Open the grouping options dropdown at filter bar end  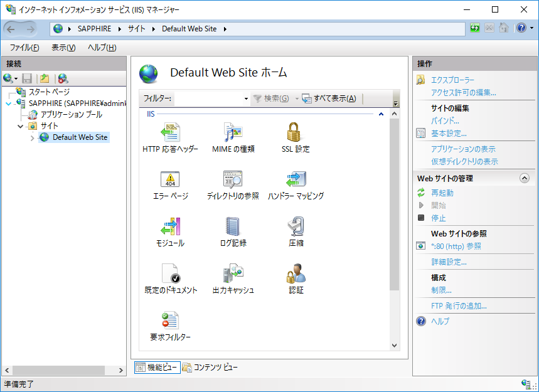(x=396, y=103)
